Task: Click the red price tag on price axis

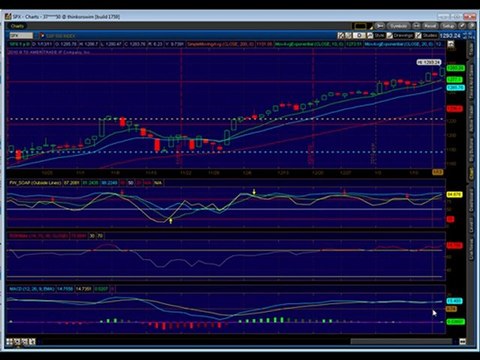Action: click(x=455, y=109)
